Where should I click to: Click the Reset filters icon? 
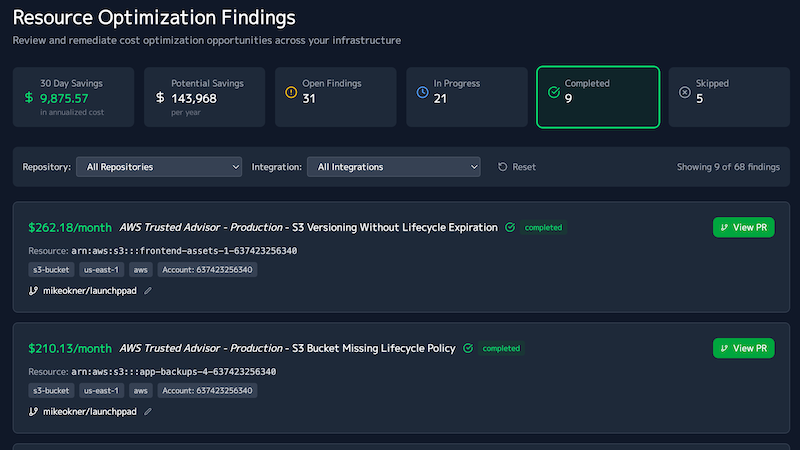503,167
